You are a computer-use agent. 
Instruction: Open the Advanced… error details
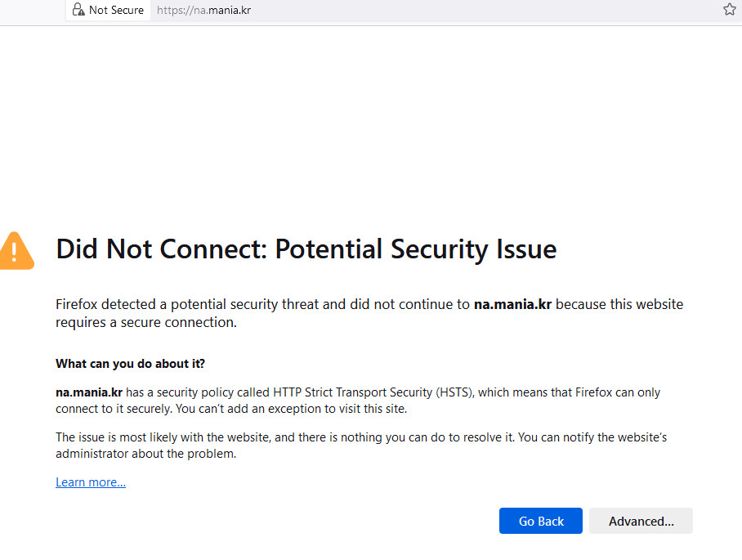(x=641, y=521)
